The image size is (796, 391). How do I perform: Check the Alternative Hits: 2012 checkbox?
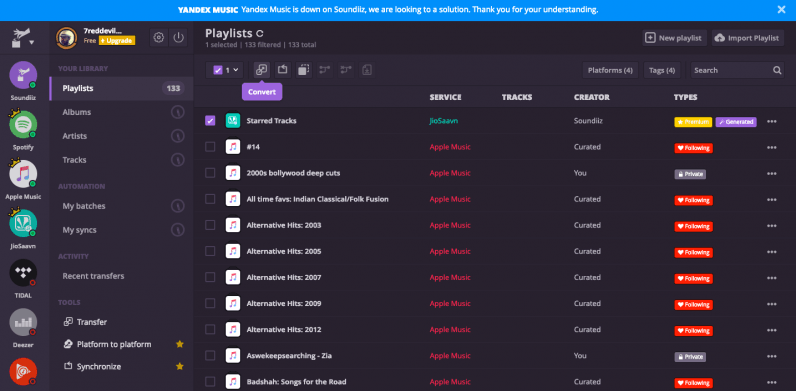pyautogui.click(x=210, y=329)
